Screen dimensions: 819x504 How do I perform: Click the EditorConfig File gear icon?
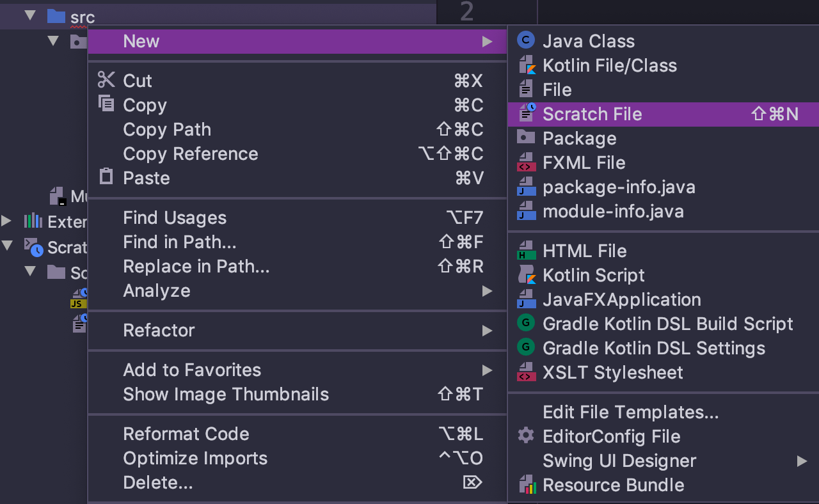525,436
